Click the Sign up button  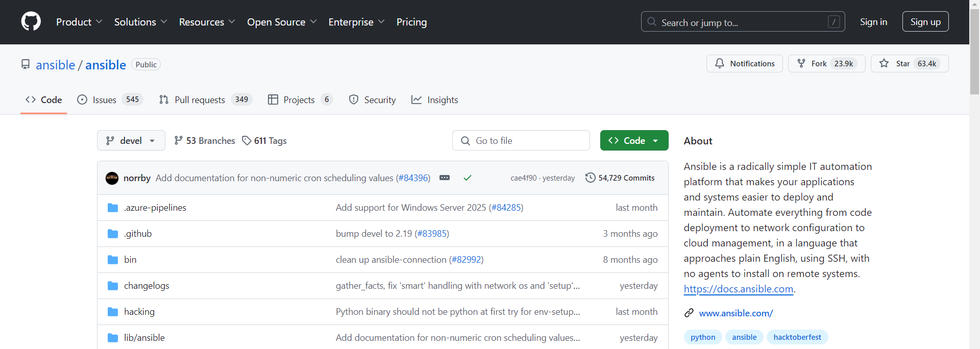point(925,22)
